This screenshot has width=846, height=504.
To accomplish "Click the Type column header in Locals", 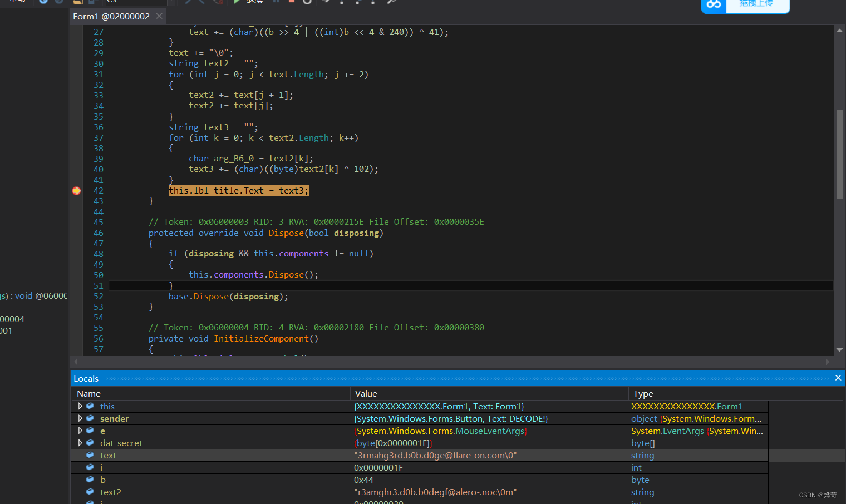I will [643, 394].
